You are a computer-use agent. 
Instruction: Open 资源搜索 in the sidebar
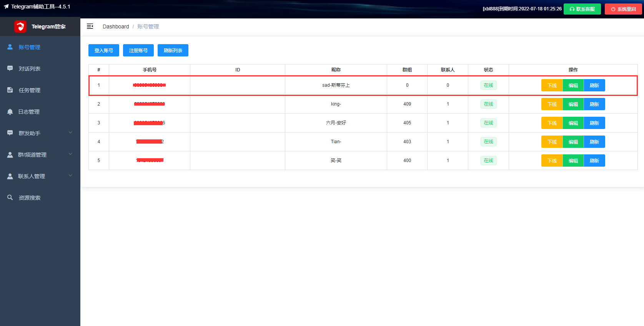point(40,198)
